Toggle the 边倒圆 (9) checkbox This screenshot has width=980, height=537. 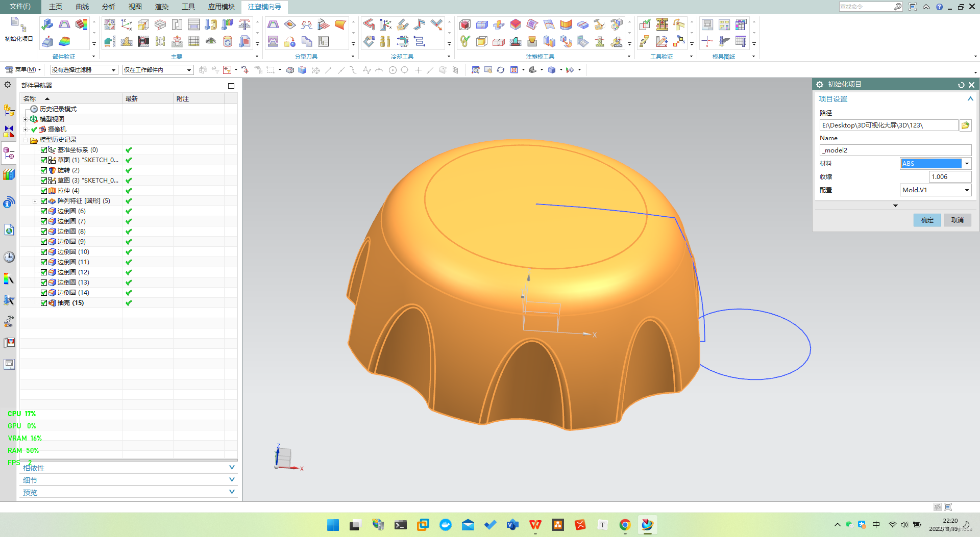pos(44,242)
